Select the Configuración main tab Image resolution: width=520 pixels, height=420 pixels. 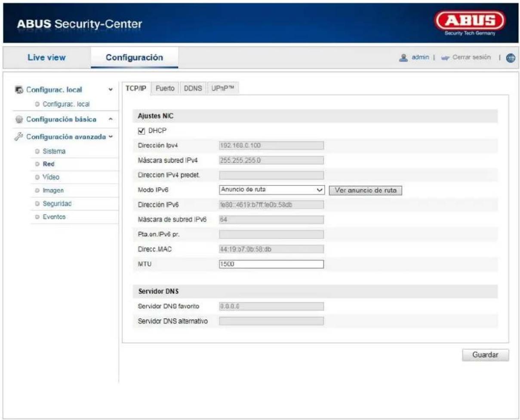pos(134,58)
